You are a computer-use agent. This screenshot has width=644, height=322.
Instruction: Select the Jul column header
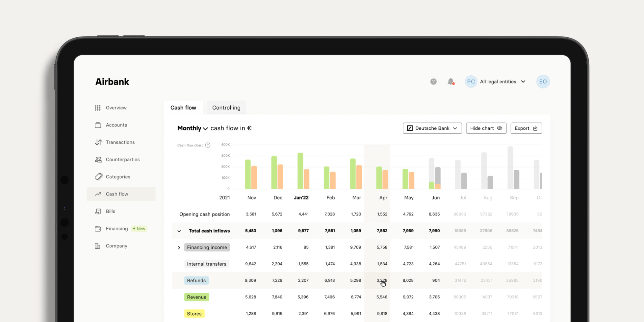[463, 198]
